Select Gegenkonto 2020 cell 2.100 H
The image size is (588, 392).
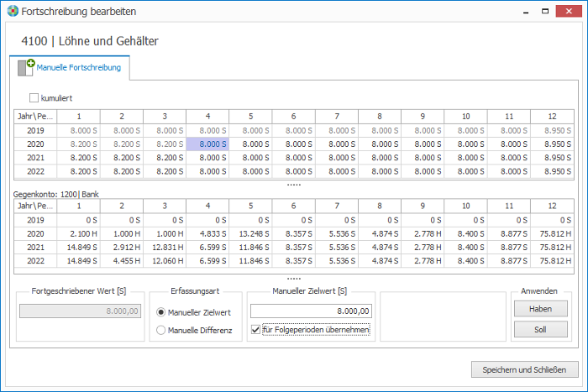[78, 234]
